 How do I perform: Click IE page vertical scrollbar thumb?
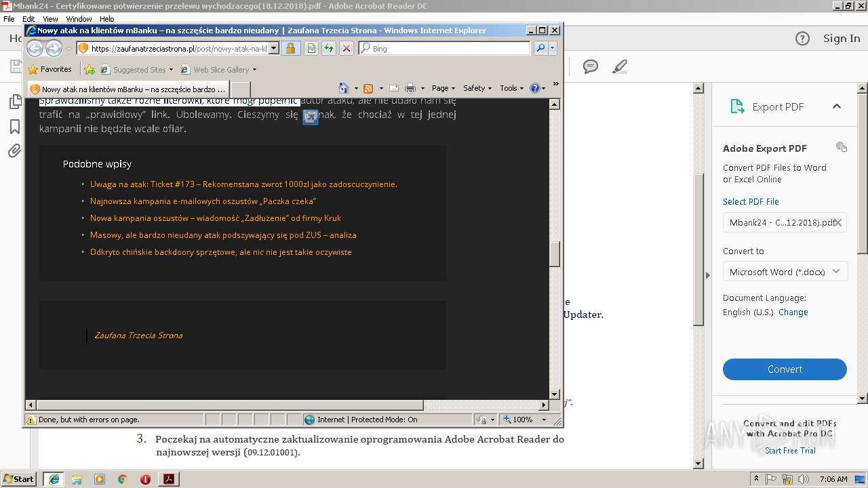pos(554,254)
